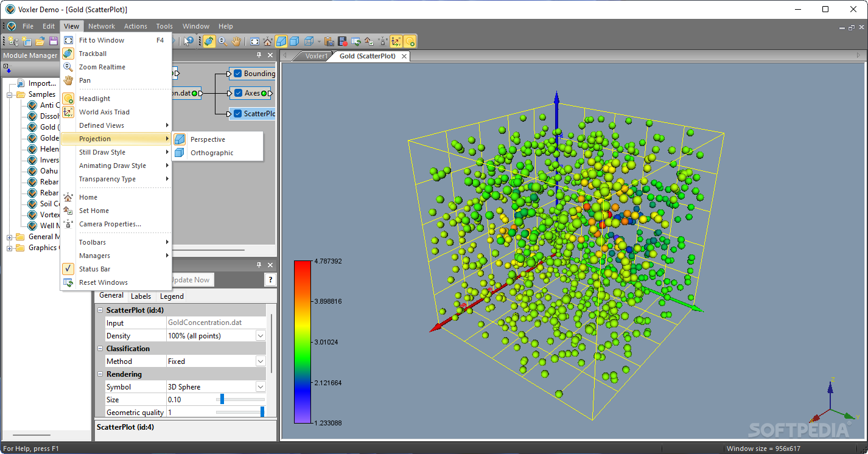The width and height of the screenshot is (868, 454).
Task: Click the Fit to Window toolbar icon
Action: pyautogui.click(x=254, y=41)
